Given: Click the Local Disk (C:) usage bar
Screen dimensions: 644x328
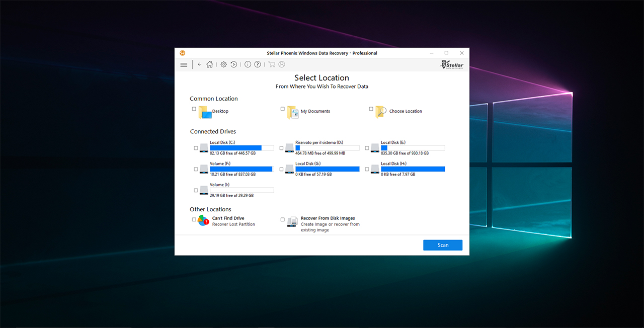Looking at the screenshot, I should 242,148.
